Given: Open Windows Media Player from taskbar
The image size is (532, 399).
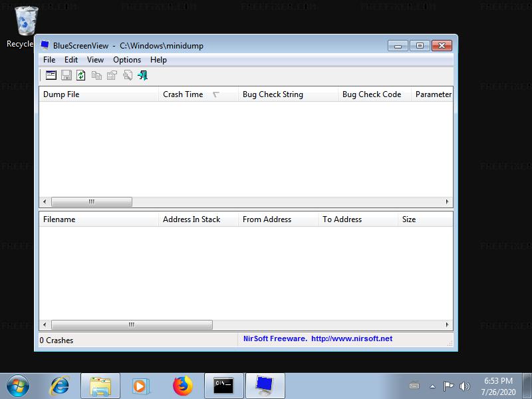Looking at the screenshot, I should [x=140, y=386].
